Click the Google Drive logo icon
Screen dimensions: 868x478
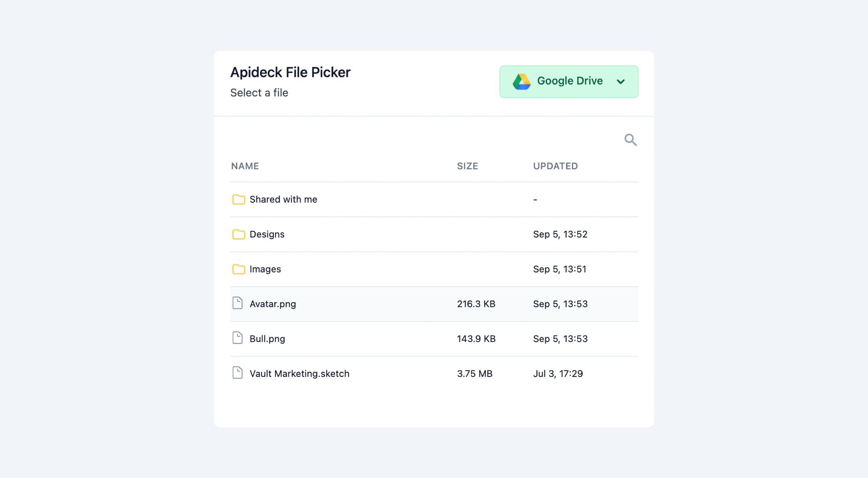pyautogui.click(x=522, y=82)
